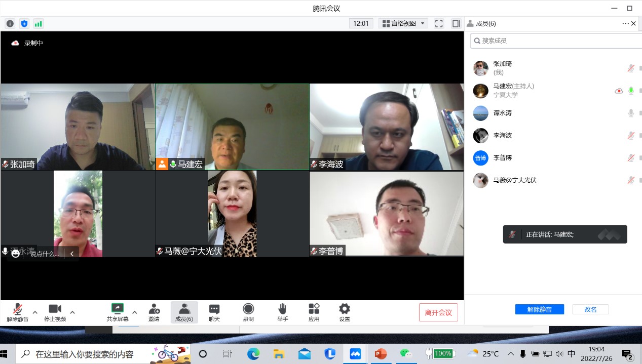Open the Chat (聊天) panel
Image resolution: width=642 pixels, height=364 pixels.
[214, 312]
